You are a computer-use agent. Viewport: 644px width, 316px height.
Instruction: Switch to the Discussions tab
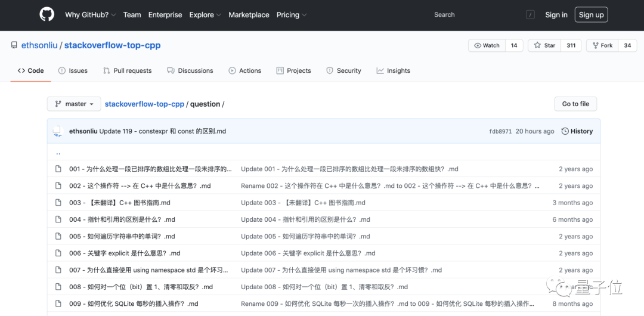pyautogui.click(x=190, y=71)
